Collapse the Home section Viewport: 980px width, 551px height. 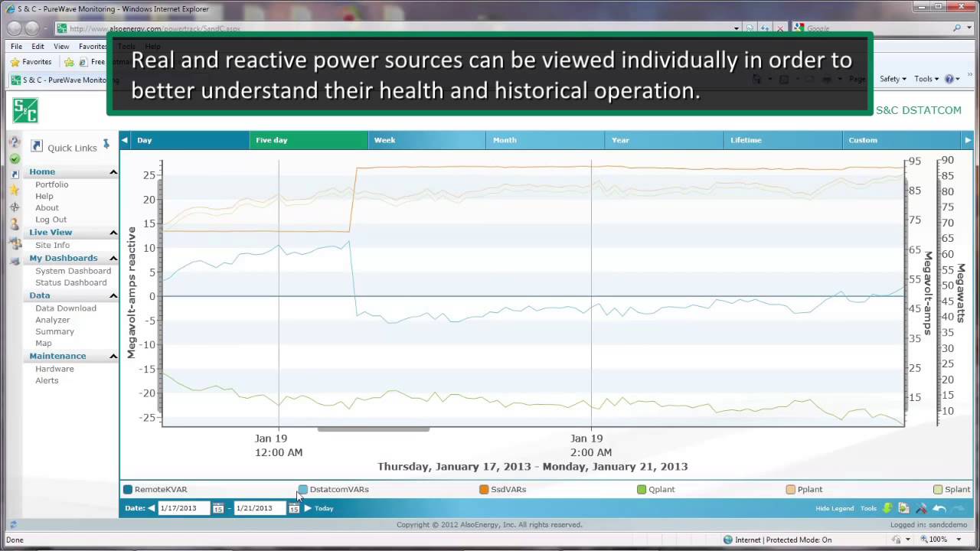[113, 172]
